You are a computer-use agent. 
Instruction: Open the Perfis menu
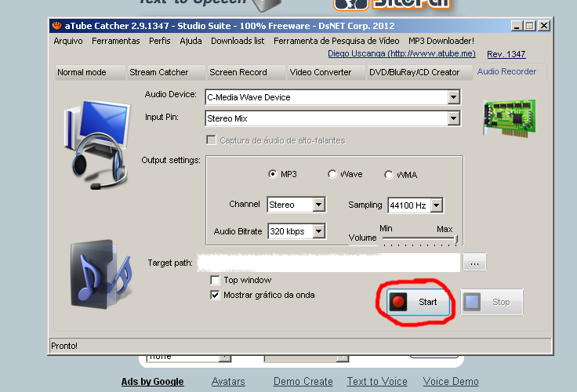pos(160,41)
